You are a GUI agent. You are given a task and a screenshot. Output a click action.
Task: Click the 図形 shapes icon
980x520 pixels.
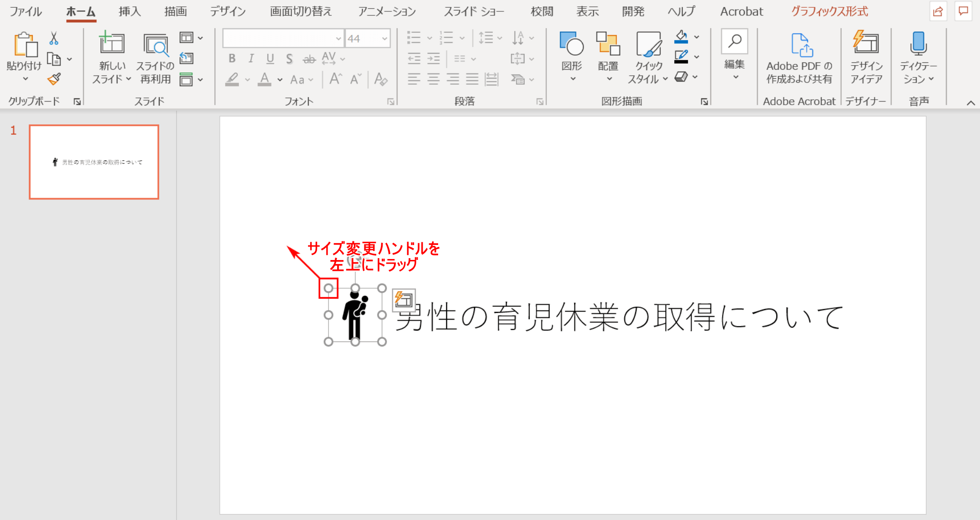click(572, 44)
